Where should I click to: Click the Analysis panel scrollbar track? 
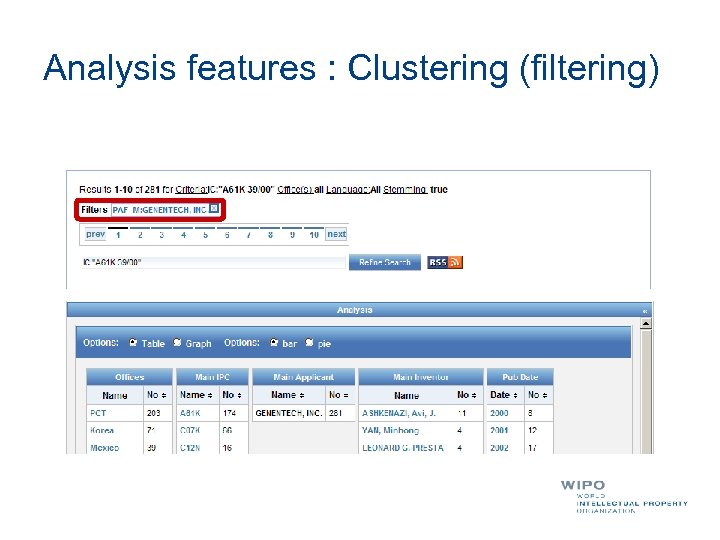pyautogui.click(x=646, y=390)
